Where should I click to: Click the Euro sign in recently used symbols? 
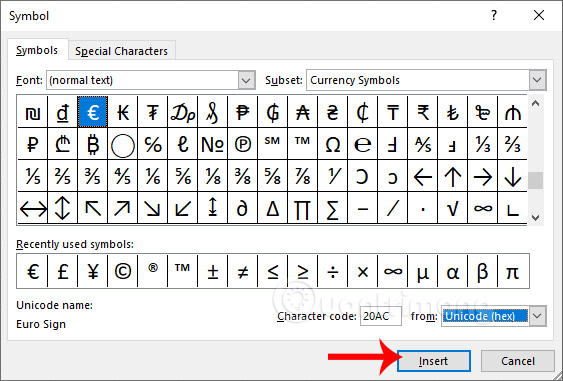point(32,271)
